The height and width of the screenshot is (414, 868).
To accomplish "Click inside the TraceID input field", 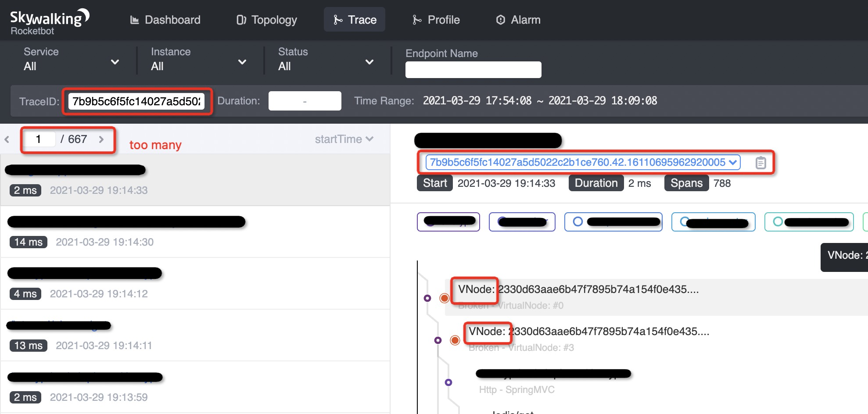I will (x=137, y=101).
